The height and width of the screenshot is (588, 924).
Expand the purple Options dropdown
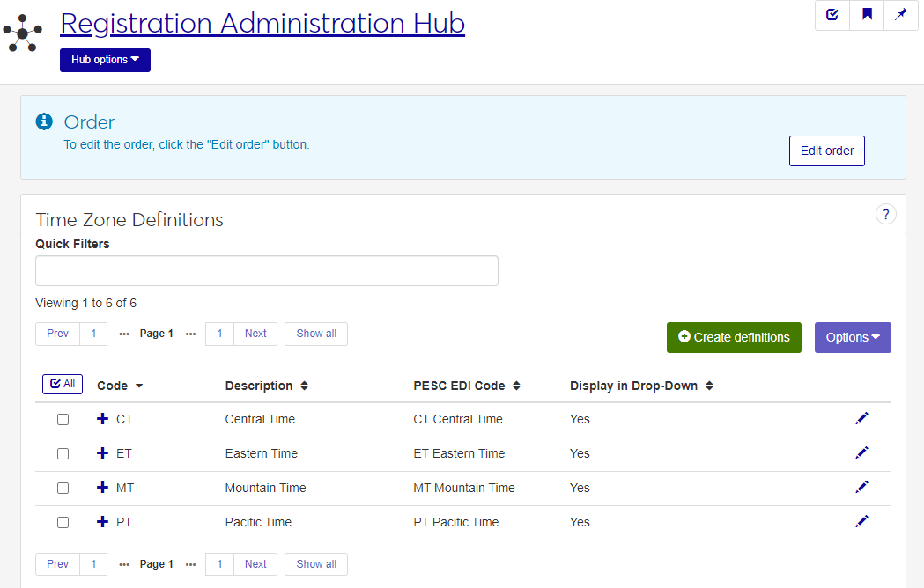[x=852, y=337]
